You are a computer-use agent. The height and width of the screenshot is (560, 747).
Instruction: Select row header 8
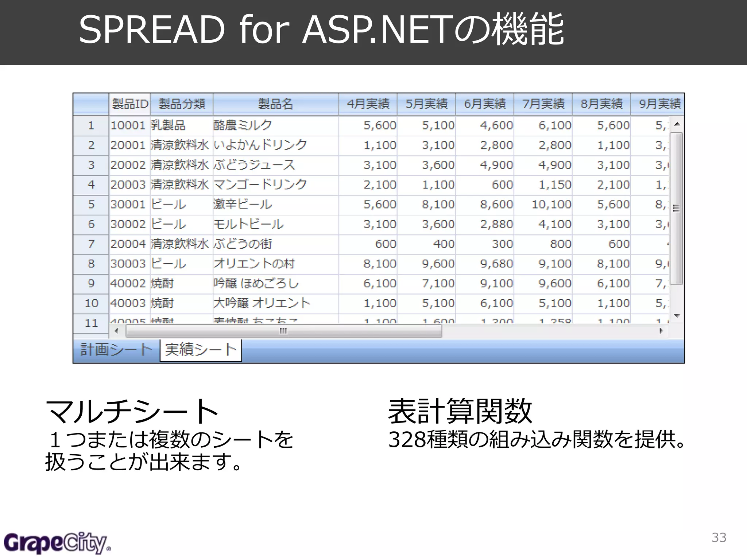[91, 264]
